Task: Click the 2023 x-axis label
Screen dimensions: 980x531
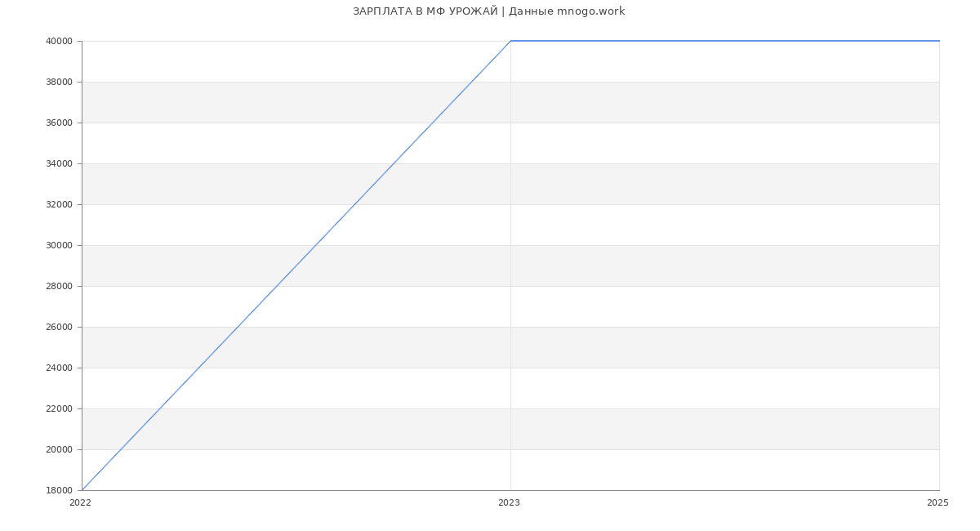Action: [509, 503]
